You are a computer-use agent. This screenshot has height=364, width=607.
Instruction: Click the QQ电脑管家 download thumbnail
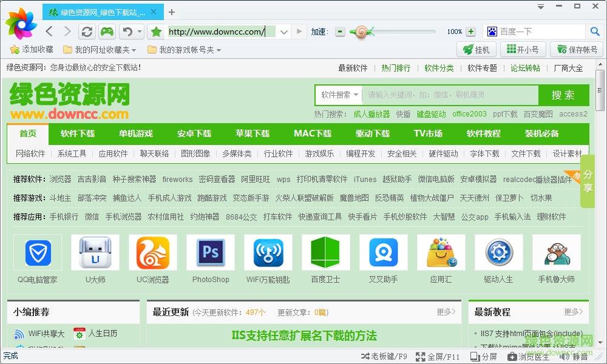[37, 252]
